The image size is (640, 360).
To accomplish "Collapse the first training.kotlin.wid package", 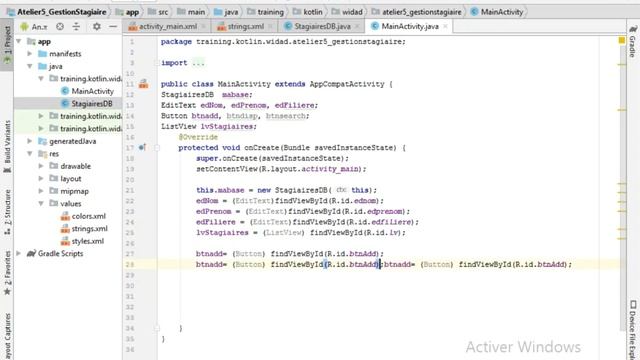I will (41, 78).
